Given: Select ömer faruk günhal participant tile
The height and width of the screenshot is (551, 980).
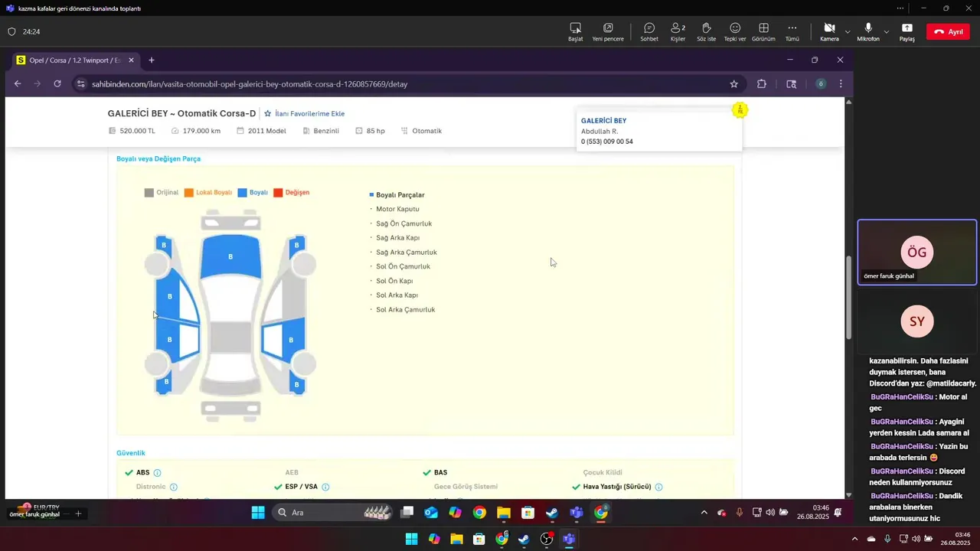Looking at the screenshot, I should point(917,253).
